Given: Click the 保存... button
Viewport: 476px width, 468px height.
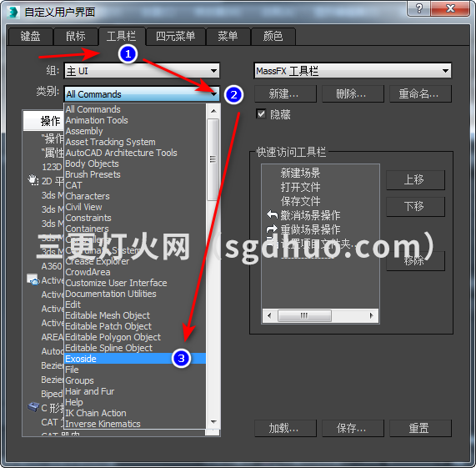Looking at the screenshot, I should [x=353, y=428].
